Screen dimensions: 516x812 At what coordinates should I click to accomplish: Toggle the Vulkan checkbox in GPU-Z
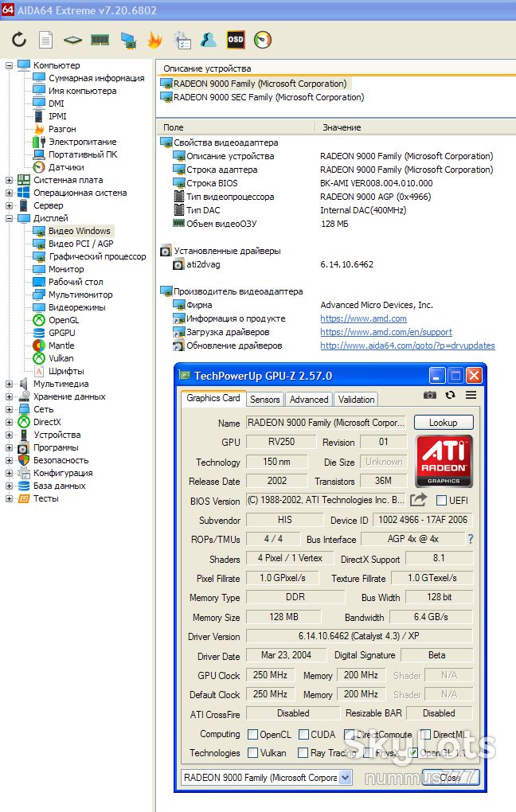(252, 752)
